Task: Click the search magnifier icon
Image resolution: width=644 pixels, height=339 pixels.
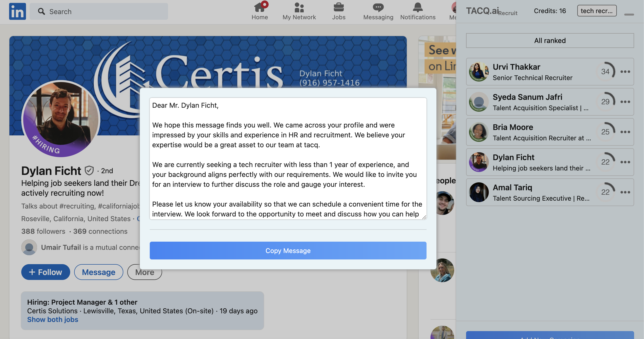Action: click(x=41, y=12)
